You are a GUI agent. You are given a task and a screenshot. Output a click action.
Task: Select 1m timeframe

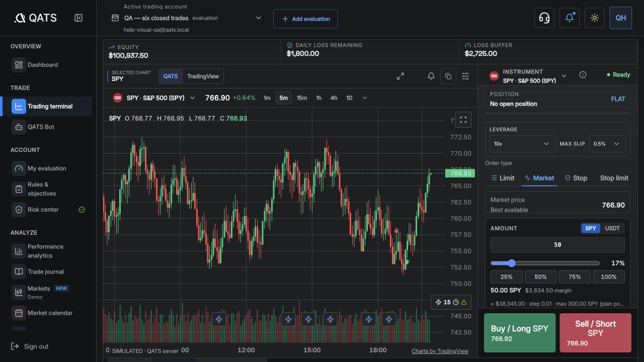coord(267,98)
